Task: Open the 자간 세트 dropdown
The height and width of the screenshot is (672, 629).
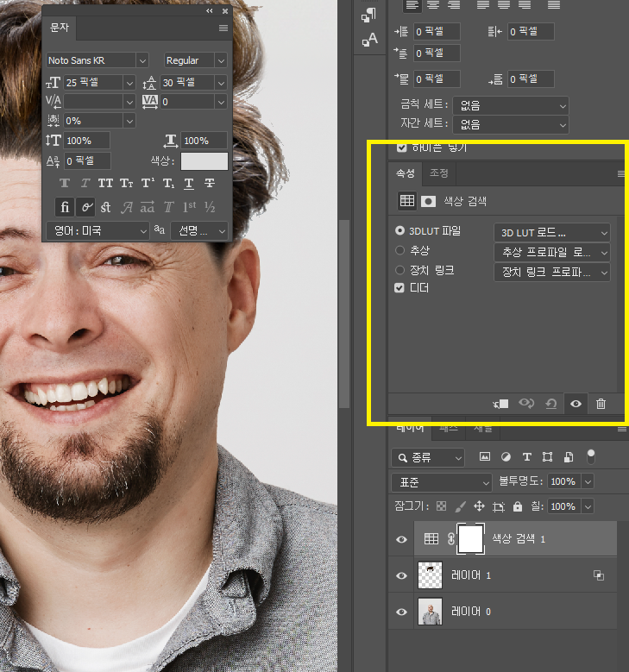Action: (x=511, y=125)
